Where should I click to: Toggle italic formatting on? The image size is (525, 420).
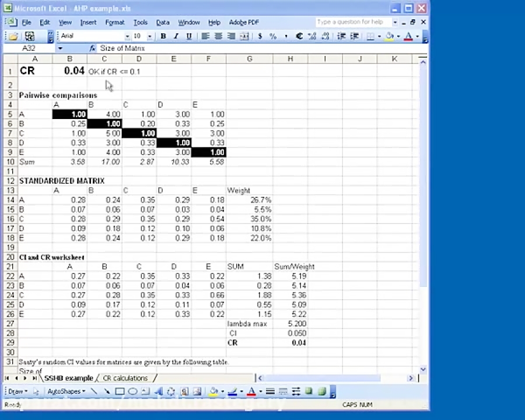(x=176, y=36)
